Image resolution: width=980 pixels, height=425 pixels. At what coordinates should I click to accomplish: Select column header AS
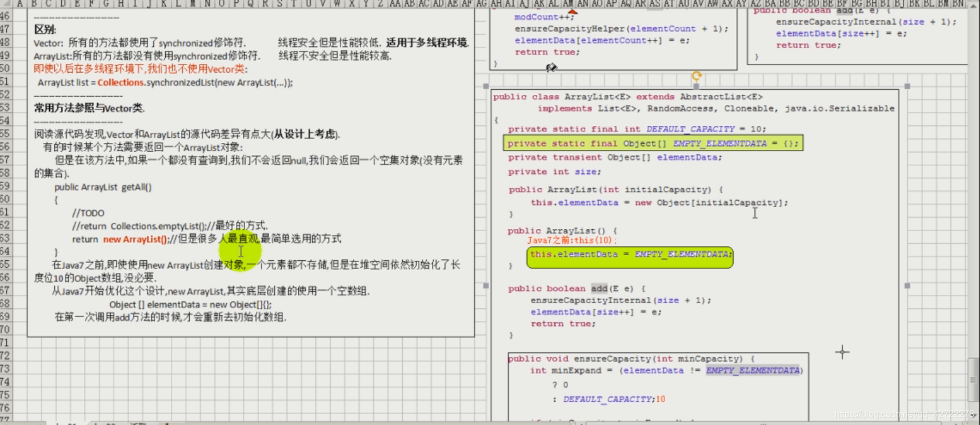[655, 3]
